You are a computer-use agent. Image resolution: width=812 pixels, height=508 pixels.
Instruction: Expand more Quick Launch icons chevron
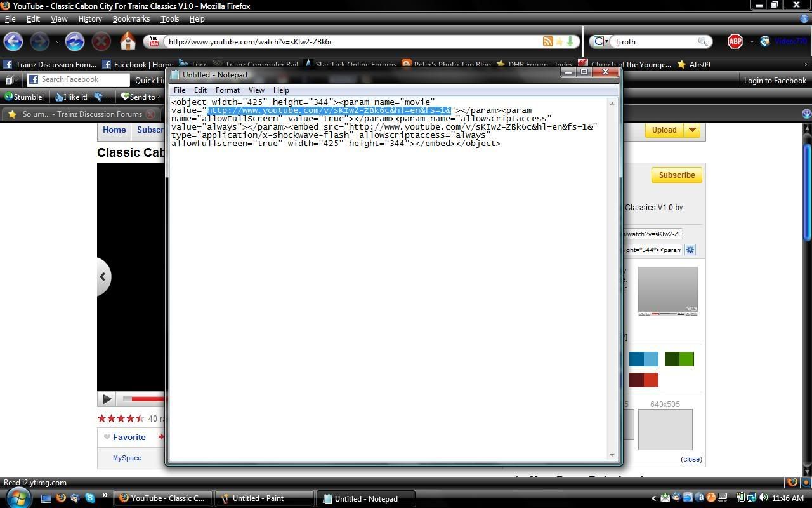click(x=105, y=495)
